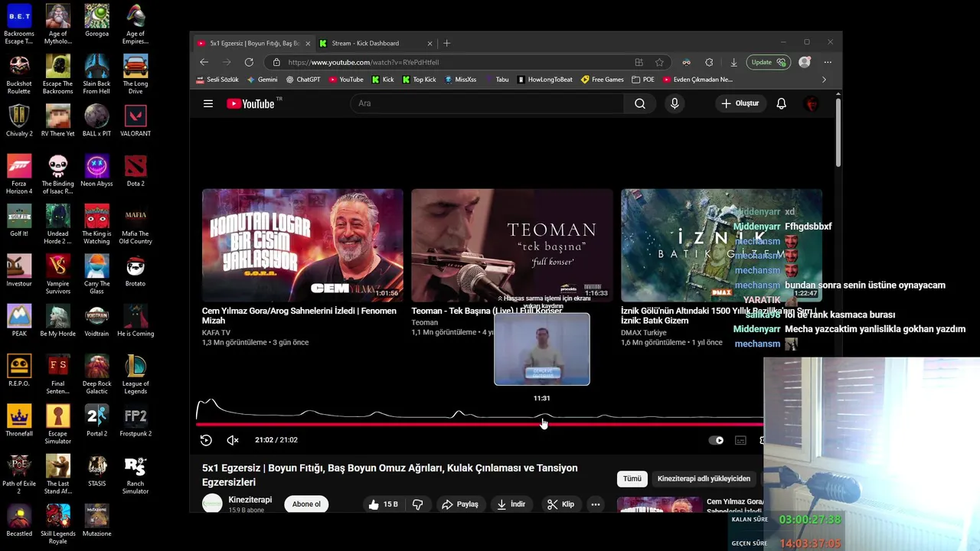Share the video using Paylaş
Viewport: 980px width, 551px height.
coord(460,504)
